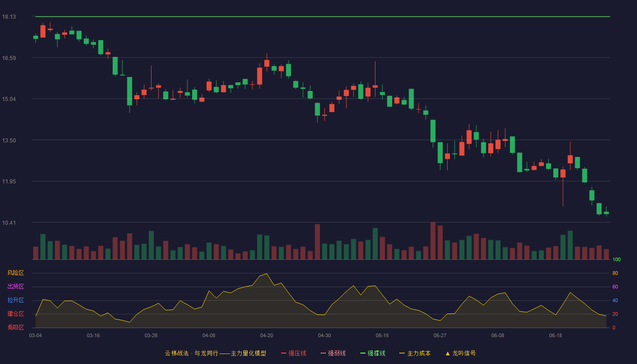
Task: Toggle the 强撑线 legend entry
Action: (x=373, y=353)
